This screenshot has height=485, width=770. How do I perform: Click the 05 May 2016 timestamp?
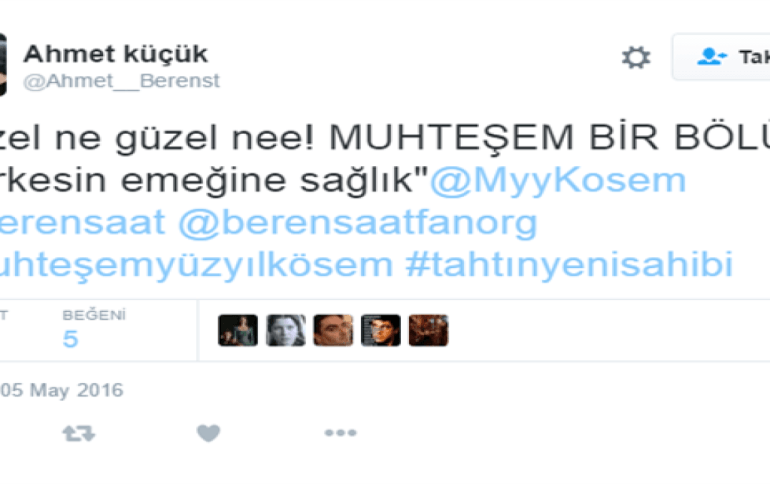point(61,390)
